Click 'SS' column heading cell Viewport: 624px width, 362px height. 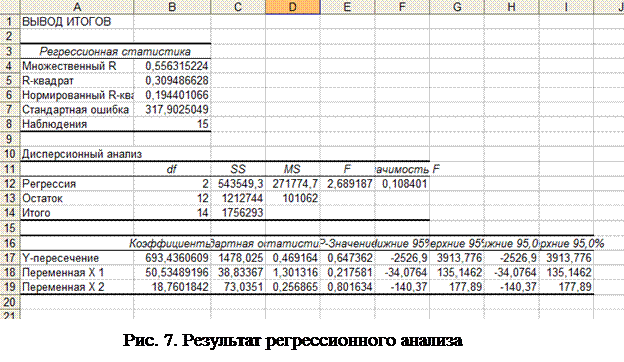pos(238,169)
